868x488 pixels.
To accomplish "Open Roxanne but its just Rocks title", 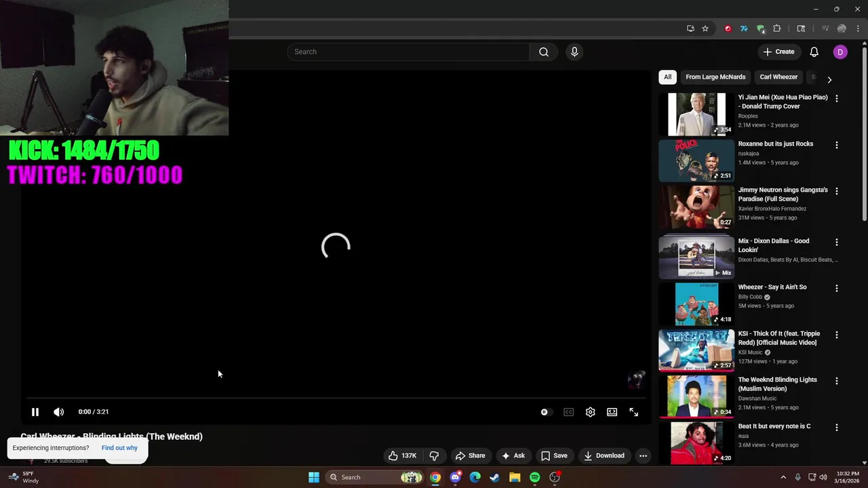I will tap(775, 144).
